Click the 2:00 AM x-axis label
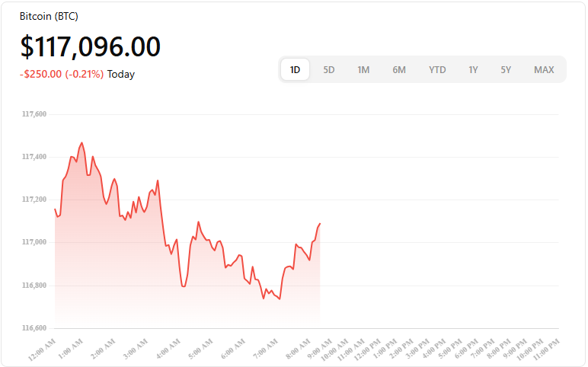This screenshot has height=367, width=588. (x=103, y=349)
